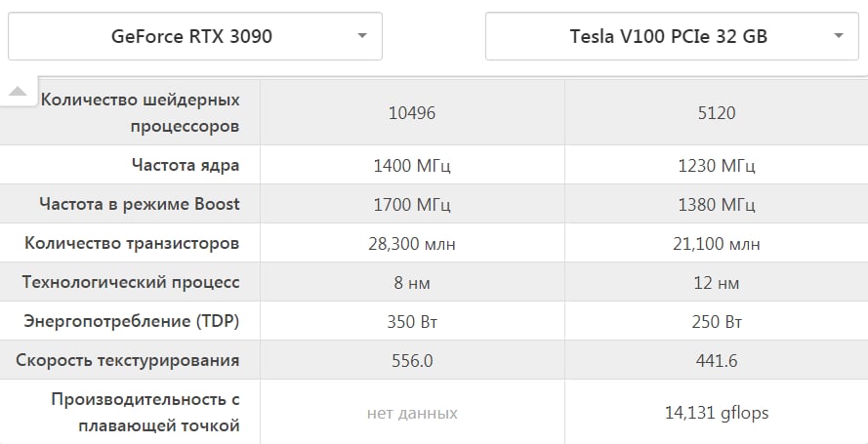Select the 350 Вт TDP value
The image size is (868, 444).
point(412,322)
